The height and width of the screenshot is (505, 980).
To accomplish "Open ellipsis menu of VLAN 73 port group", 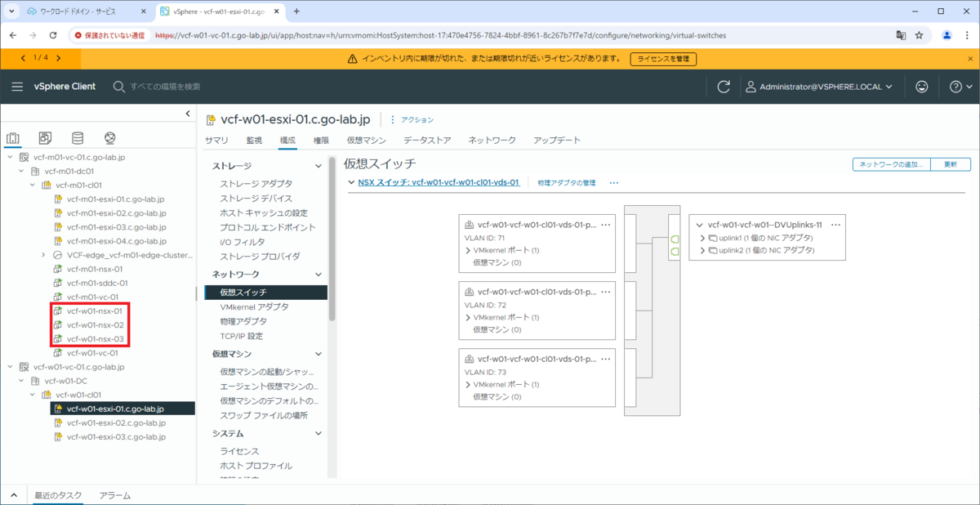I will 605,358.
